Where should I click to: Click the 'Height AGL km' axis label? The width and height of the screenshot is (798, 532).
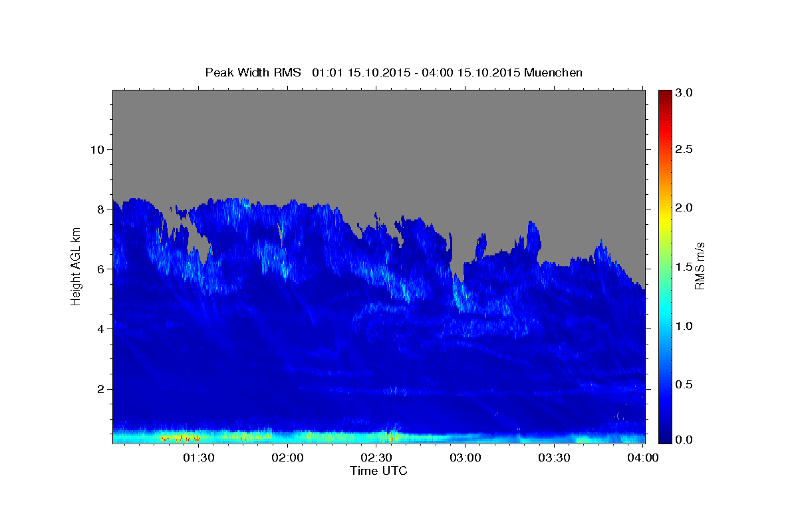(76, 267)
